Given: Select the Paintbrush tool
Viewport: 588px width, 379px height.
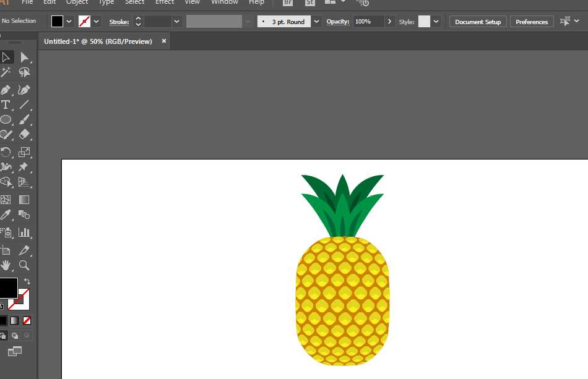Looking at the screenshot, I should coord(24,119).
